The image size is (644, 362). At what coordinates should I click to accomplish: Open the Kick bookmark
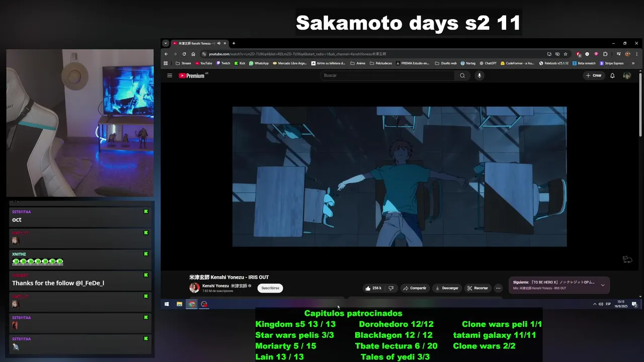click(x=239, y=63)
